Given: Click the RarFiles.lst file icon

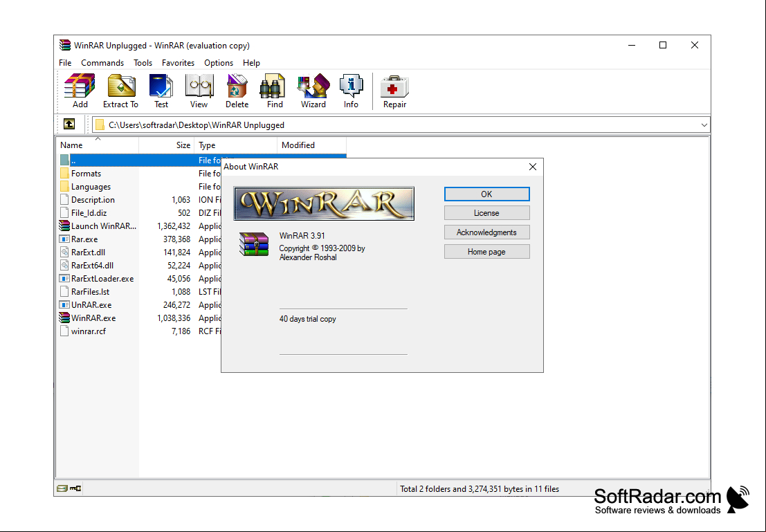Looking at the screenshot, I should coord(64,292).
